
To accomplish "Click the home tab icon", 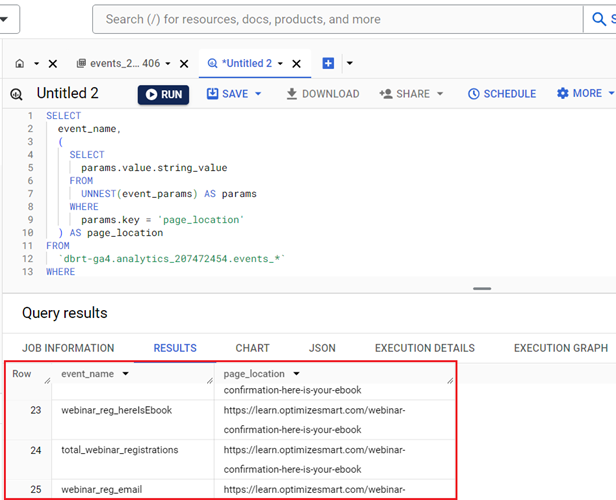I will point(20,63).
